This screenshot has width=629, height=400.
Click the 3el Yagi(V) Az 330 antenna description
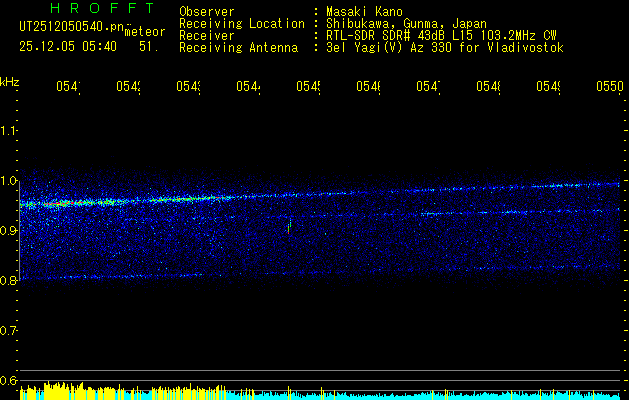click(x=445, y=48)
